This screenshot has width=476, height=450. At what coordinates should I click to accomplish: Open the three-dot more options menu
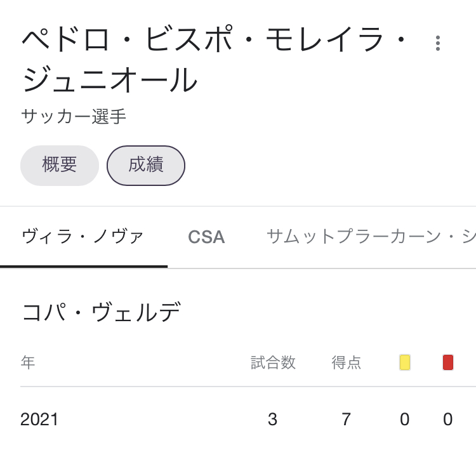point(438,43)
